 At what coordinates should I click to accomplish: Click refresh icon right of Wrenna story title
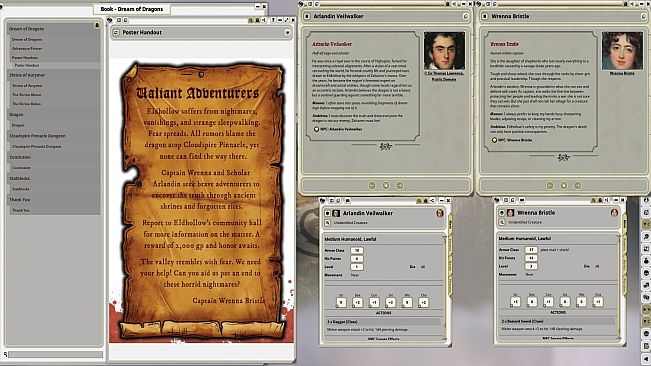click(x=643, y=16)
